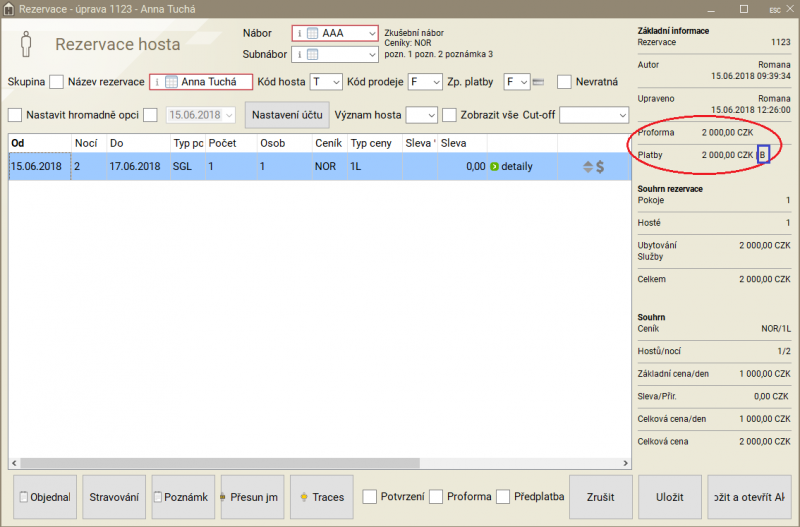Enable the Skupina checkbox
This screenshot has height=527, width=800.
pyautogui.click(x=57, y=82)
